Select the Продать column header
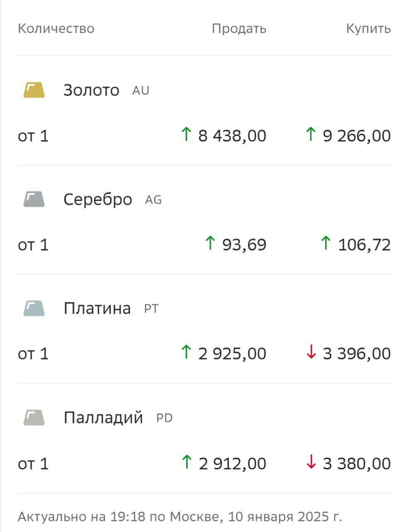 pyautogui.click(x=239, y=28)
